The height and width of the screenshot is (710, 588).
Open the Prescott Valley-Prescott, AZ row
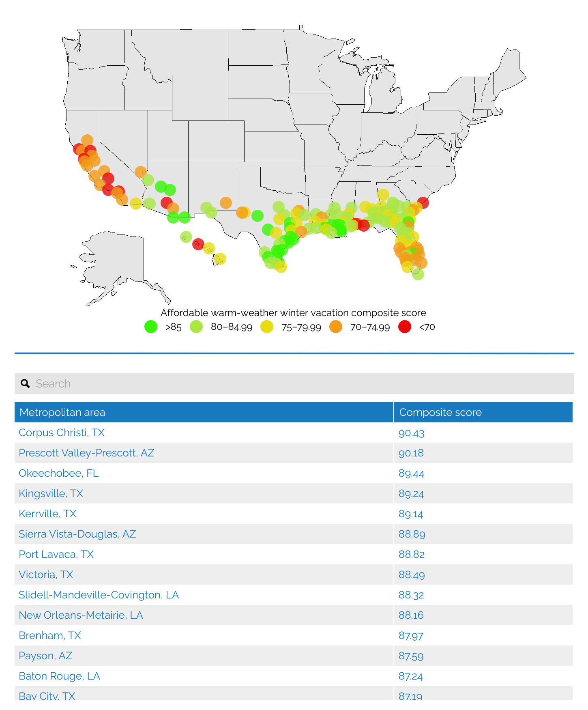86,453
